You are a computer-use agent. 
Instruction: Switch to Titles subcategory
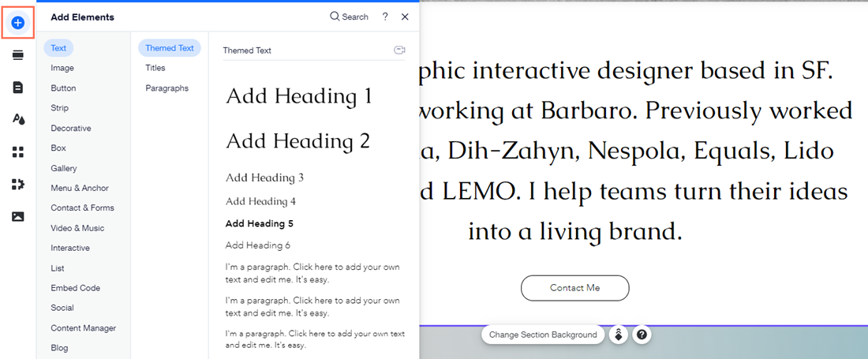point(155,68)
